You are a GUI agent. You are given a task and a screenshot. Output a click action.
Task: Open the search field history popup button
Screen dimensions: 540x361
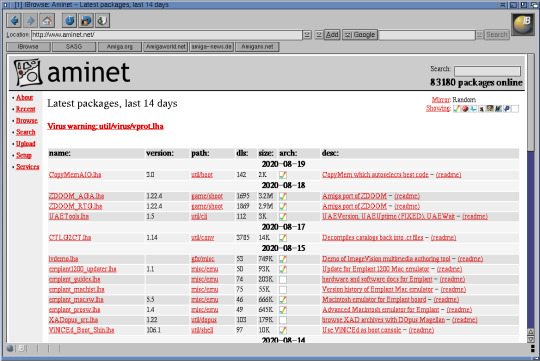479,35
